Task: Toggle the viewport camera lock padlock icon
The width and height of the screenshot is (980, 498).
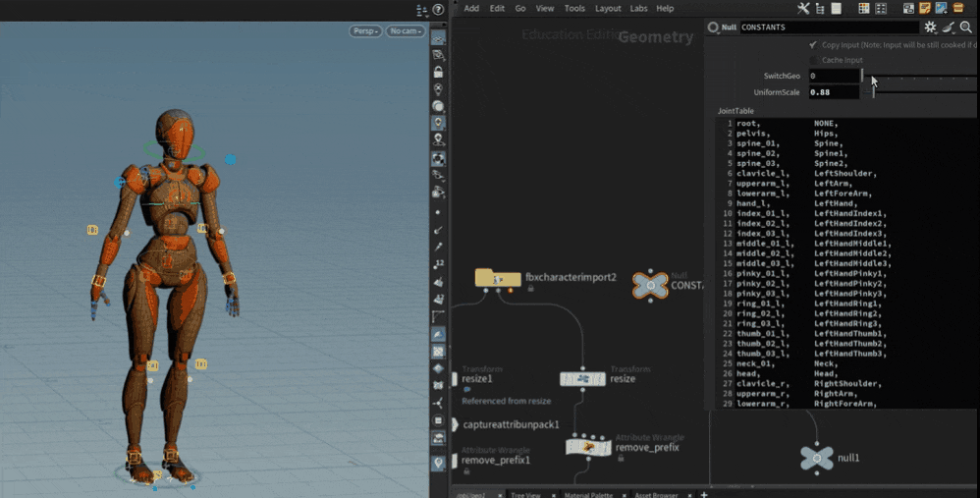Action: point(439,72)
